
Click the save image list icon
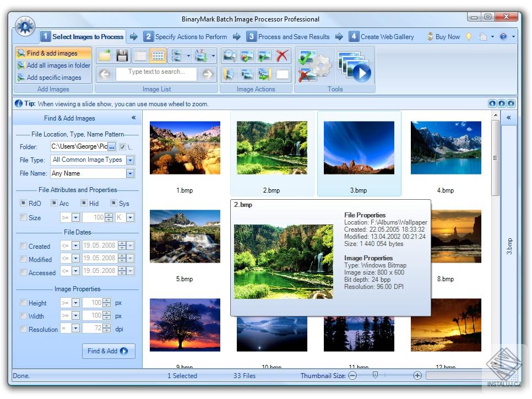click(122, 55)
